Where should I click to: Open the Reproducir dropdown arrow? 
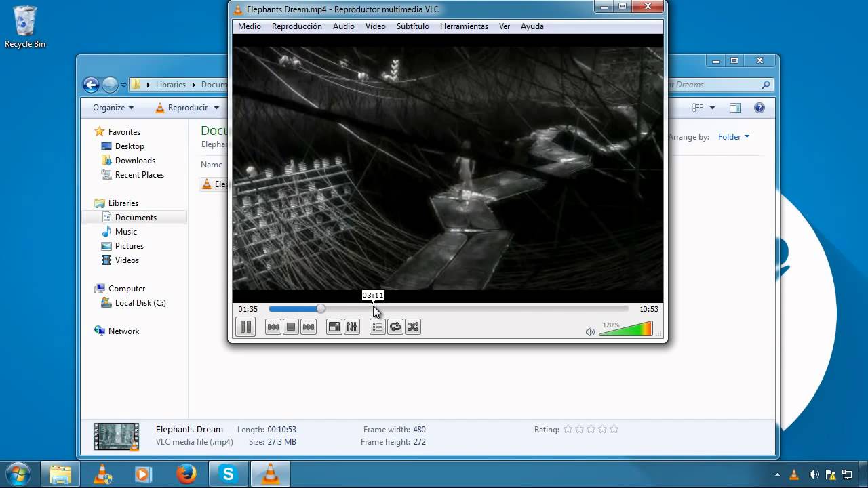coord(217,108)
